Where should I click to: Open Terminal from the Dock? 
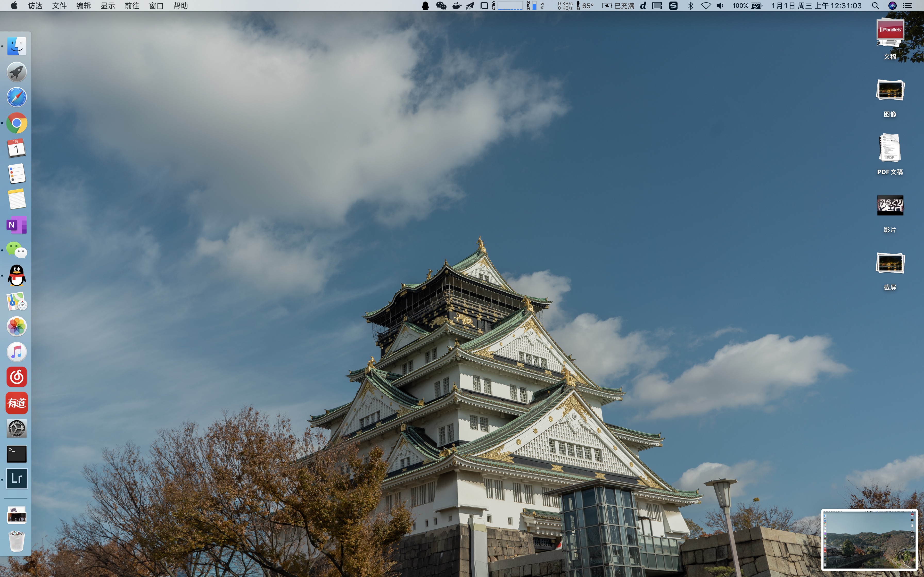16,454
